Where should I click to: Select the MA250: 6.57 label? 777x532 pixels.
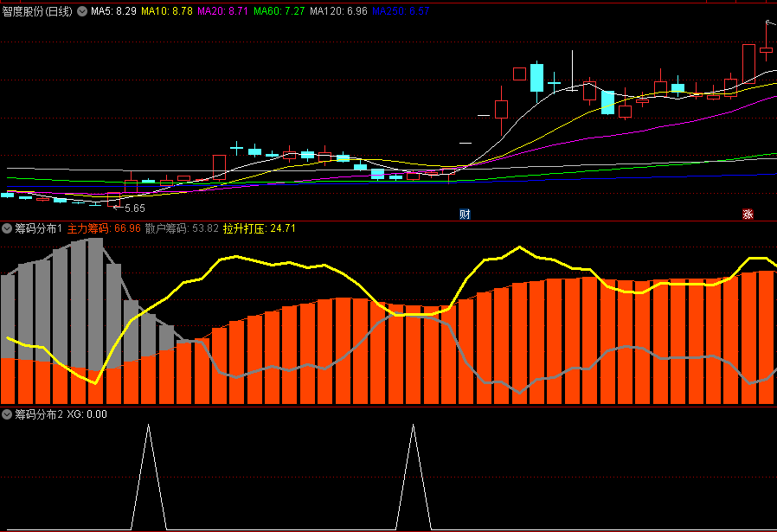[x=401, y=11]
